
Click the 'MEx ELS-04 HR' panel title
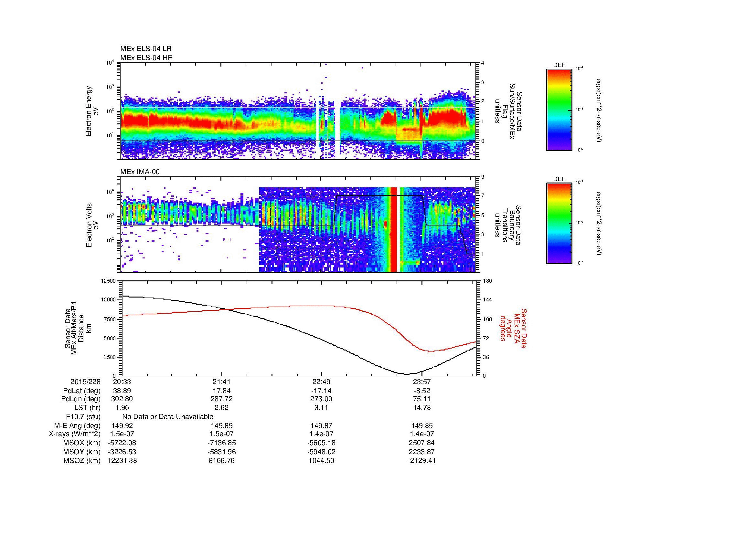click(146, 58)
